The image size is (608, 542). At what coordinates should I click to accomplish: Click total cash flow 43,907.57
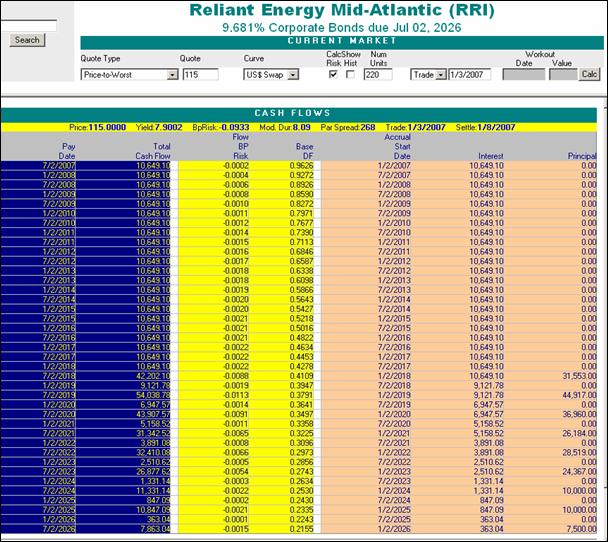[x=153, y=414]
